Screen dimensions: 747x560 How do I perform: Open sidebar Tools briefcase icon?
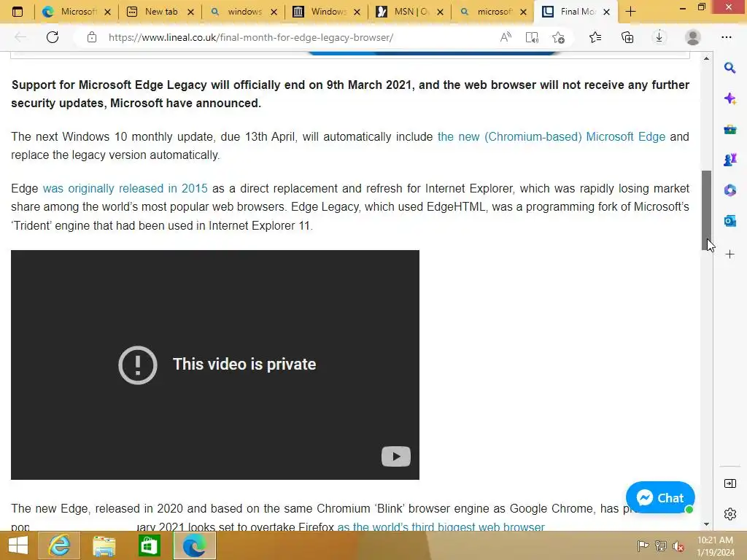click(x=729, y=129)
